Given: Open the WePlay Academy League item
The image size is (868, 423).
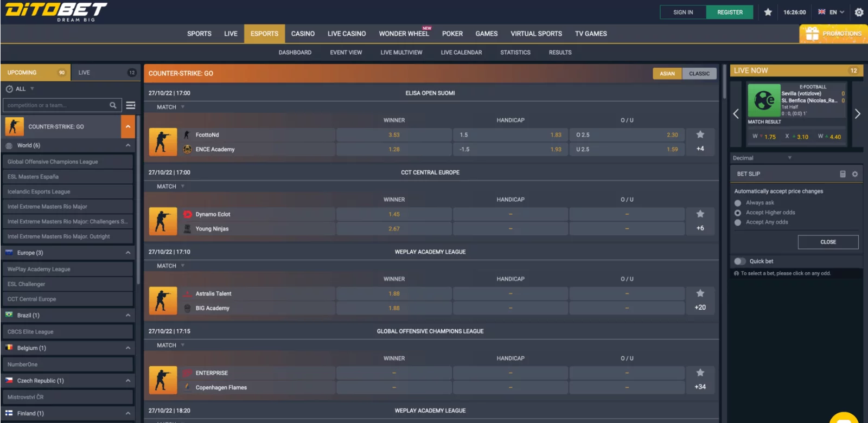Looking at the screenshot, I should [x=68, y=269].
